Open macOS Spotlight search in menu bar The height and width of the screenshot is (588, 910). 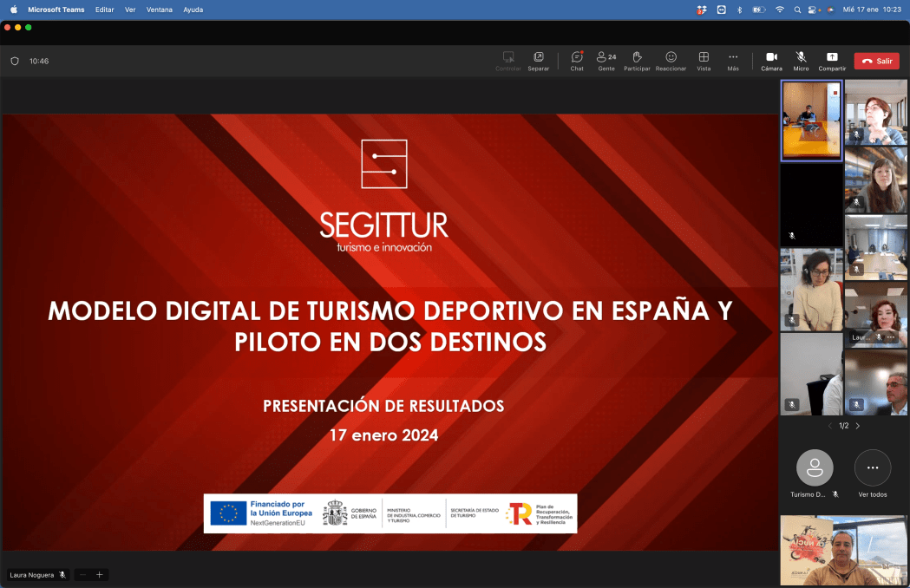point(797,10)
